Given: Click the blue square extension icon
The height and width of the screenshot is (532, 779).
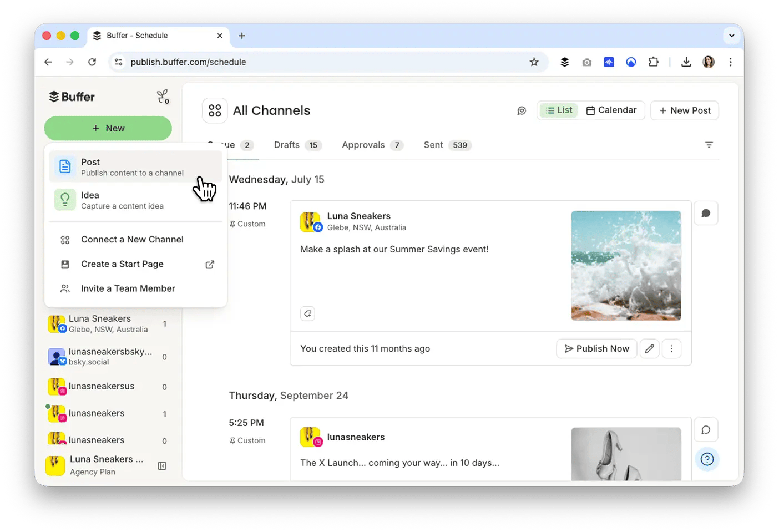Looking at the screenshot, I should click(x=609, y=62).
